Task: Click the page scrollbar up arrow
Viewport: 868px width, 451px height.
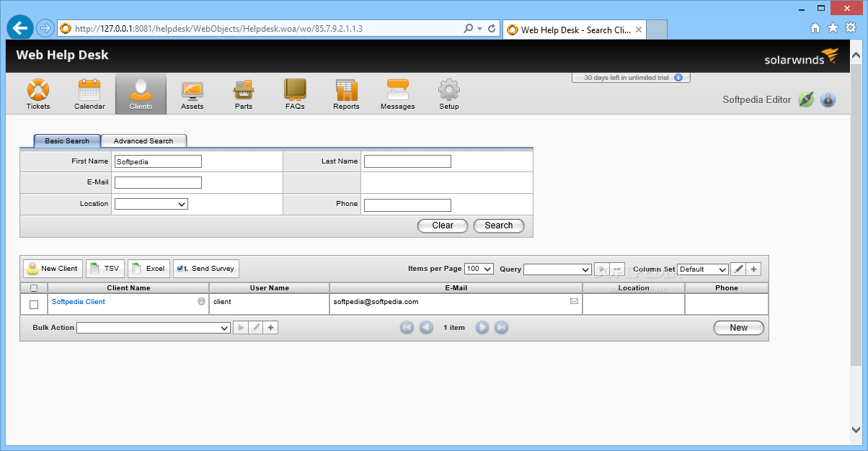Action: [x=856, y=55]
